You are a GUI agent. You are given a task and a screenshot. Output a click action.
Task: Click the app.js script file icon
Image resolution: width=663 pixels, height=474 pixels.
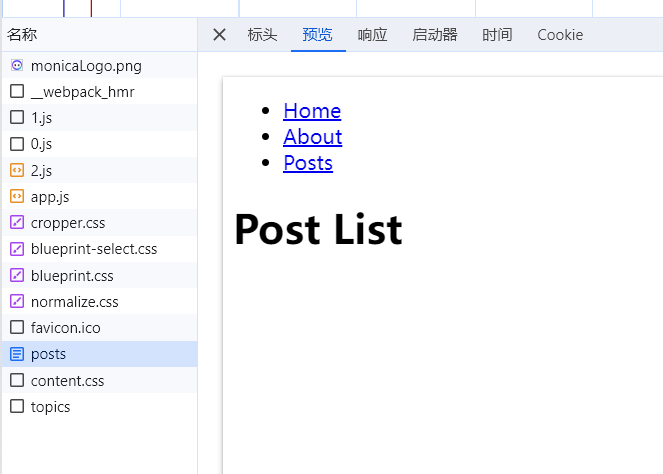pyautogui.click(x=17, y=197)
